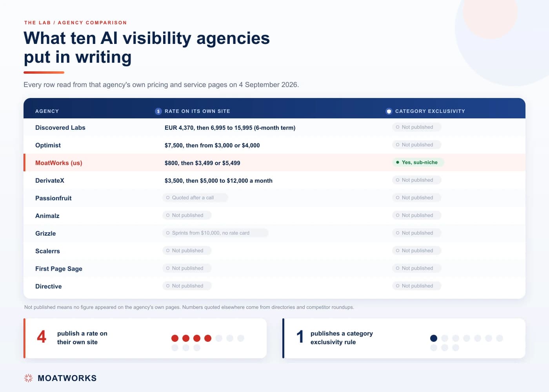Viewport: 549px width, 392px height.
Task: Click the MoatWorks starburst logo icon
Action: (x=29, y=378)
